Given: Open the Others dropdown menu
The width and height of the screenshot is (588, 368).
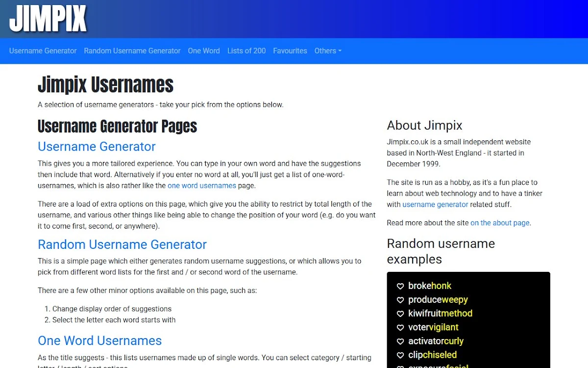Looking at the screenshot, I should pos(328,51).
